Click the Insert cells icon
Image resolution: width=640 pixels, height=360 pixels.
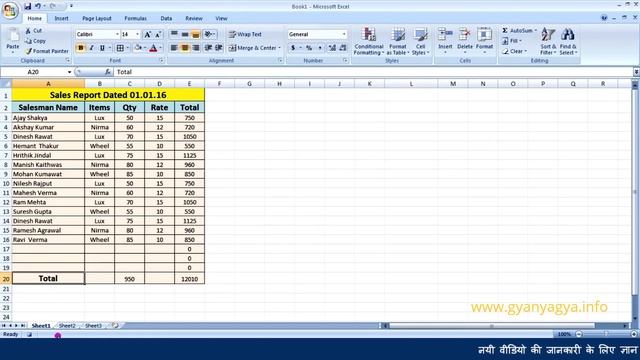coord(445,35)
